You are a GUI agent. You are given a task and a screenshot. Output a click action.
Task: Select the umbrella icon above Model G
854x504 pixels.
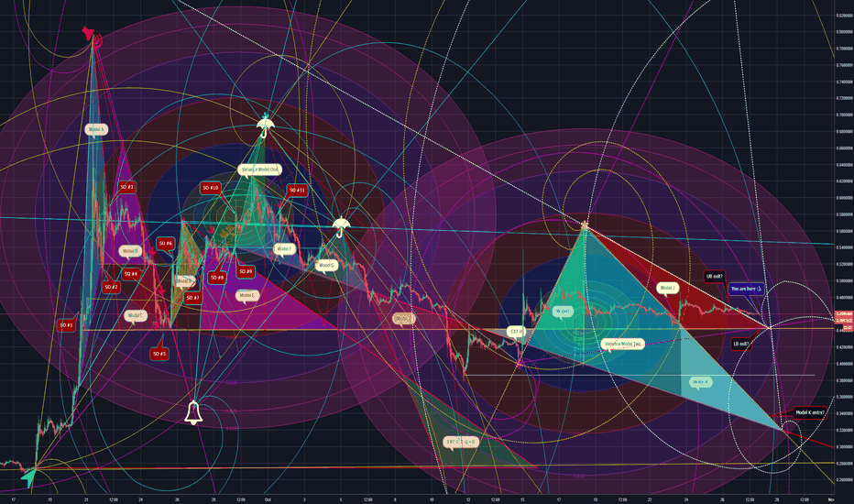pos(341,226)
